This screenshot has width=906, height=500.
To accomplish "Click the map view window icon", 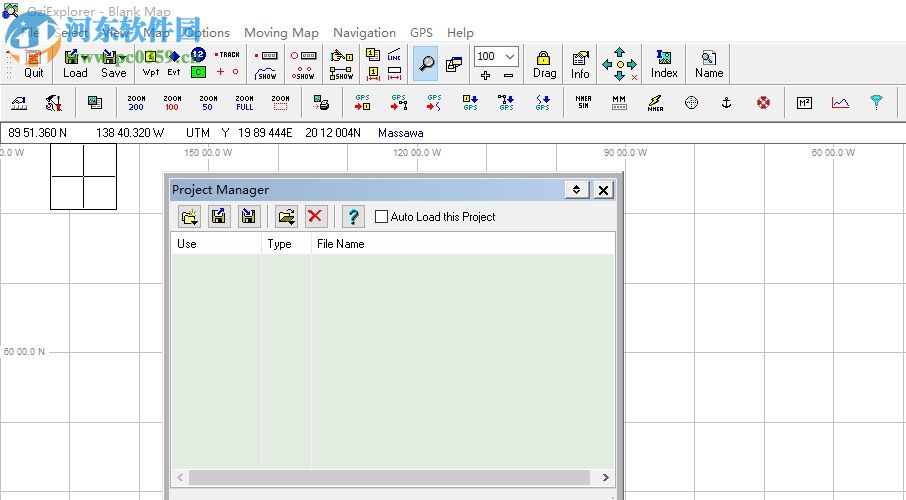I will (x=95, y=103).
